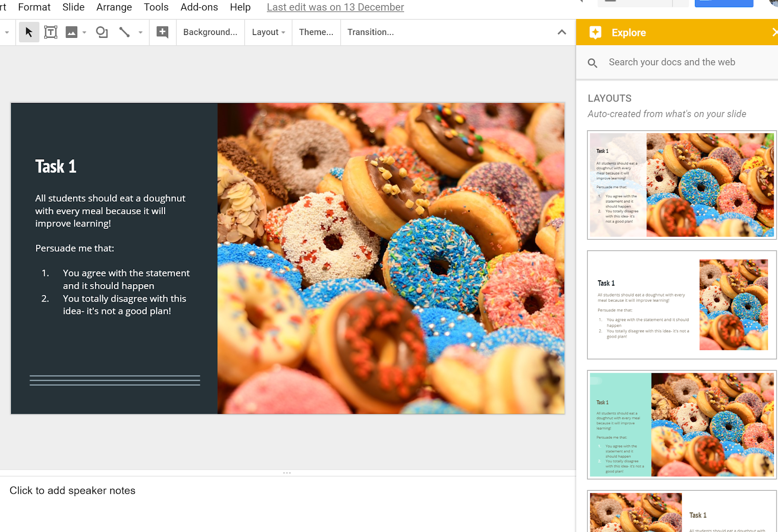Click the 'All students should eat a doughnut' text

click(x=110, y=211)
